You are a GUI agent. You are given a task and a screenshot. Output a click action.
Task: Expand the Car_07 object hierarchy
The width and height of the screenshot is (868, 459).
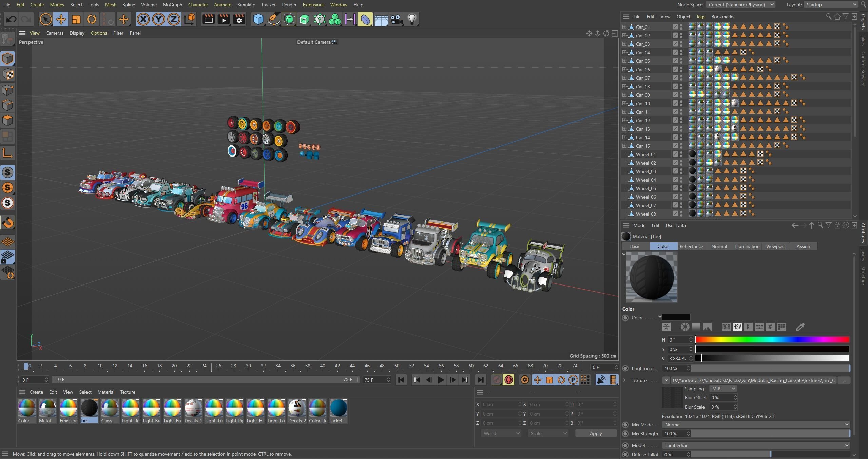pos(624,78)
